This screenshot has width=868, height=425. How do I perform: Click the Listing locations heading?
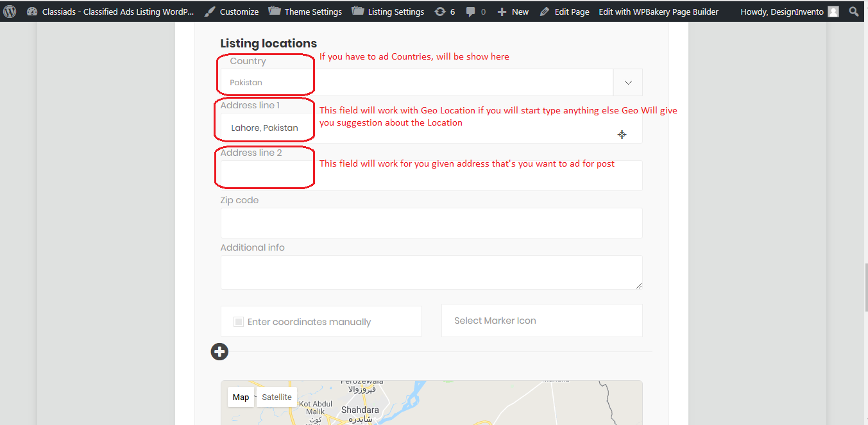[x=268, y=44]
